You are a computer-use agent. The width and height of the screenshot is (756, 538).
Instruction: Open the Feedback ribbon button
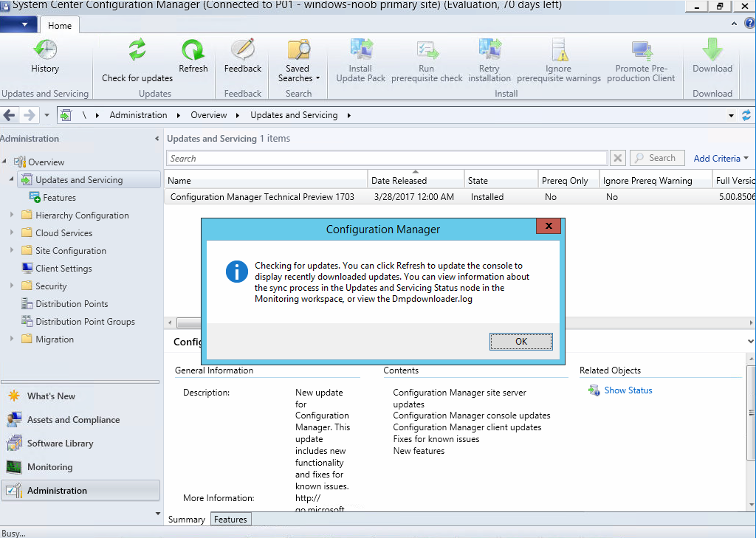(242, 56)
